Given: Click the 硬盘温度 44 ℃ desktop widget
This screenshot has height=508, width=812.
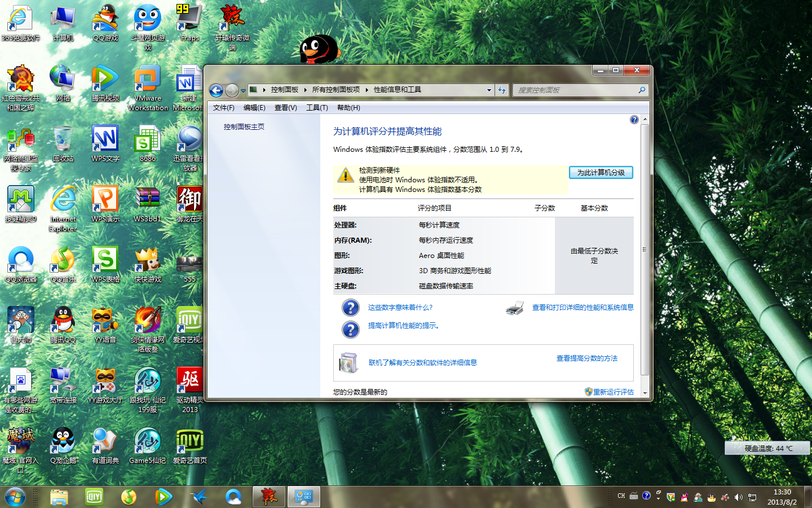Looking at the screenshot, I should (x=767, y=448).
